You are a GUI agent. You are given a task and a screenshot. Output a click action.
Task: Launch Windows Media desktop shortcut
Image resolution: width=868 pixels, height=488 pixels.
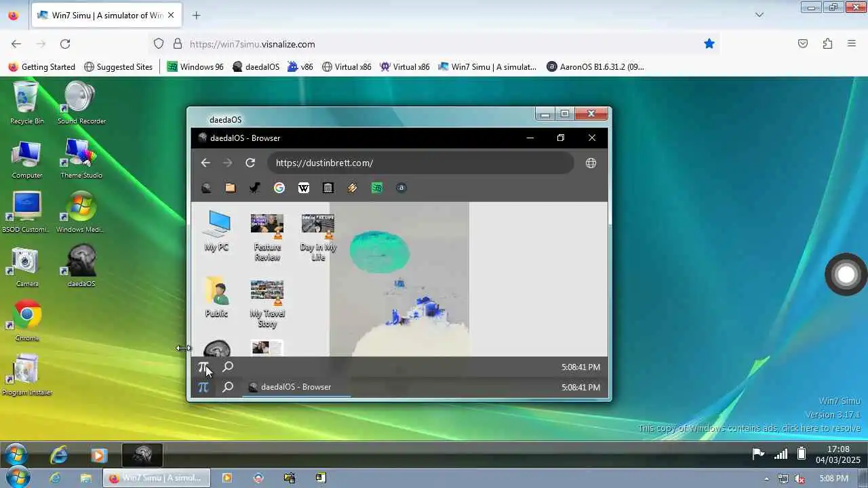coord(80,213)
